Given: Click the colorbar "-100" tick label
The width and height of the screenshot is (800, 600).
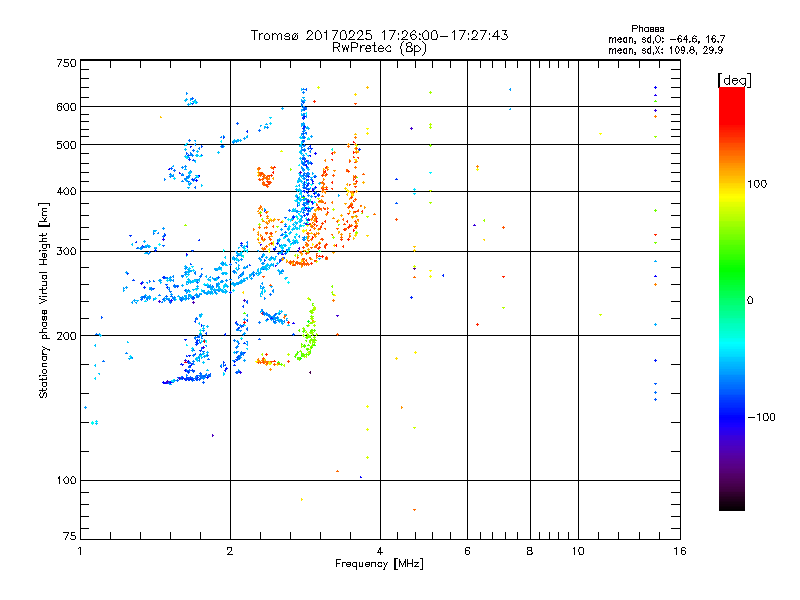Looking at the screenshot, I should click(x=762, y=417).
